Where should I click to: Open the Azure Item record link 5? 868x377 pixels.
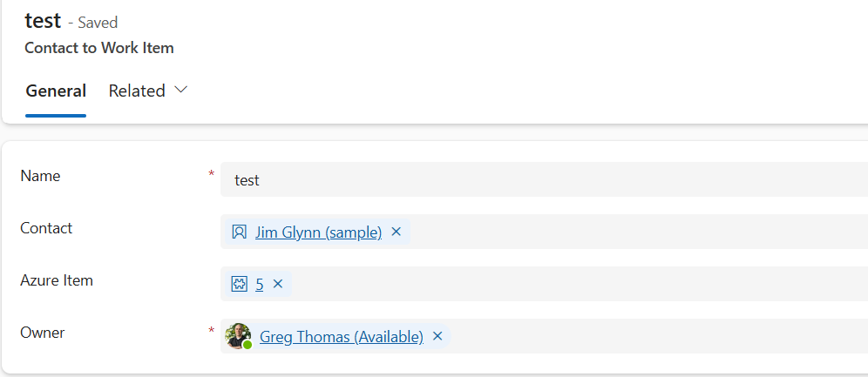(x=260, y=284)
